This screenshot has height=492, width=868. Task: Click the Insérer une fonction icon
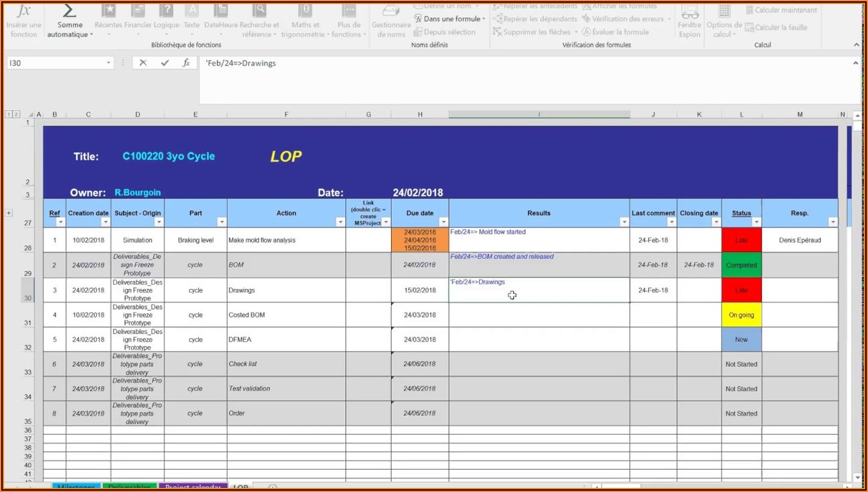(24, 11)
